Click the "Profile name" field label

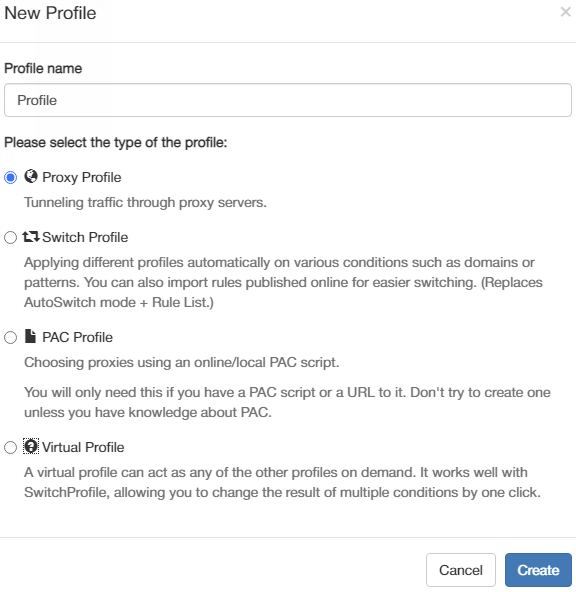click(x=43, y=68)
